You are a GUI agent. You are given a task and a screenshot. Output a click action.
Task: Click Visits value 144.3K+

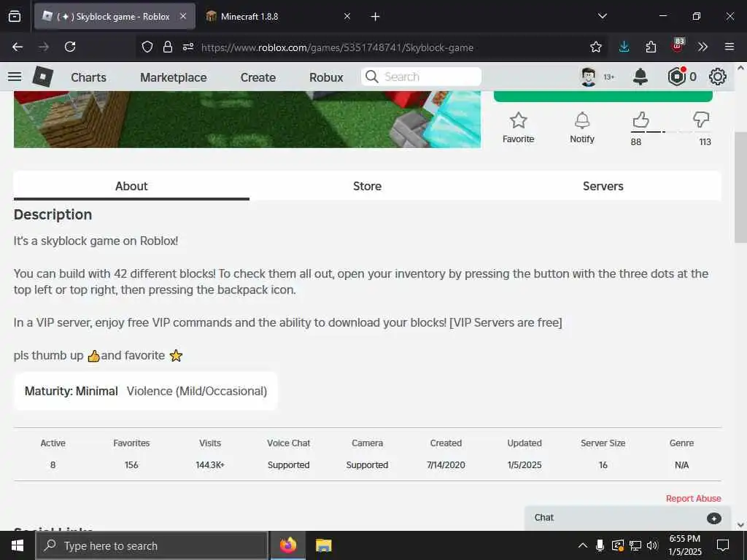point(210,464)
